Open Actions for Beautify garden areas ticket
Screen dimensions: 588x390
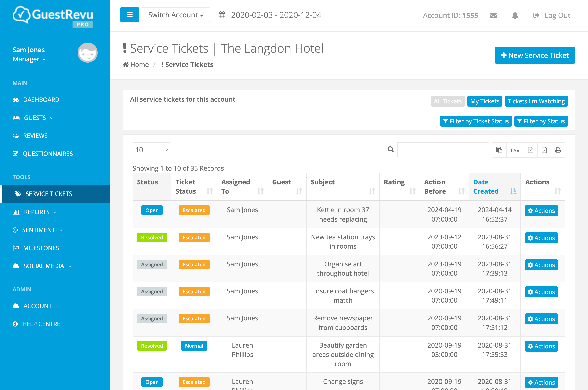[x=541, y=346]
